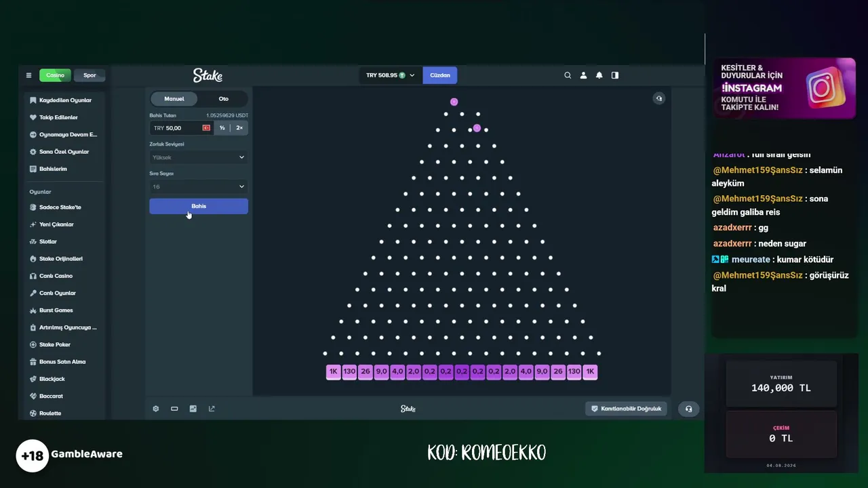Click the Slotlar sevens icon

pyautogui.click(x=33, y=241)
